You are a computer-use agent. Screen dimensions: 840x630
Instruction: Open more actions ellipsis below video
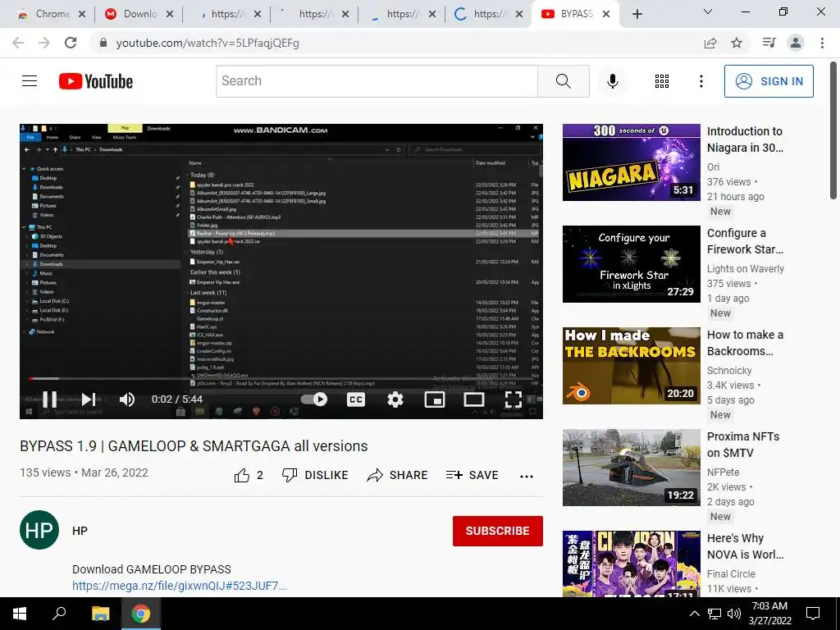point(527,476)
